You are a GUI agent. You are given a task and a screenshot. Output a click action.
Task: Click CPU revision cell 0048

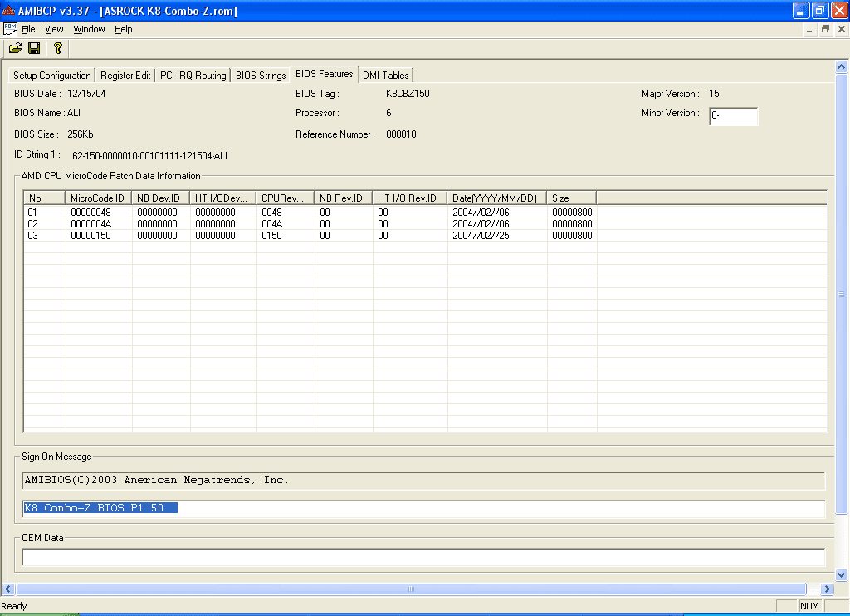point(271,213)
